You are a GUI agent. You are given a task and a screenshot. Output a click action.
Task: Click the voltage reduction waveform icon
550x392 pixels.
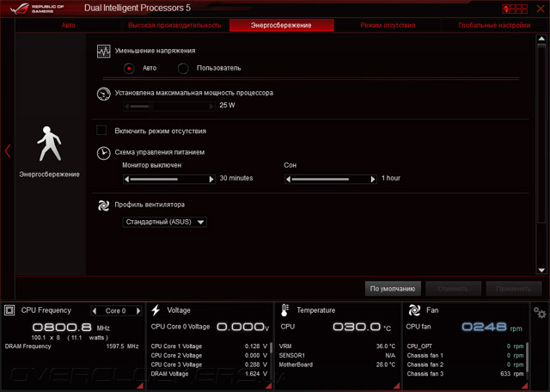coord(103,52)
